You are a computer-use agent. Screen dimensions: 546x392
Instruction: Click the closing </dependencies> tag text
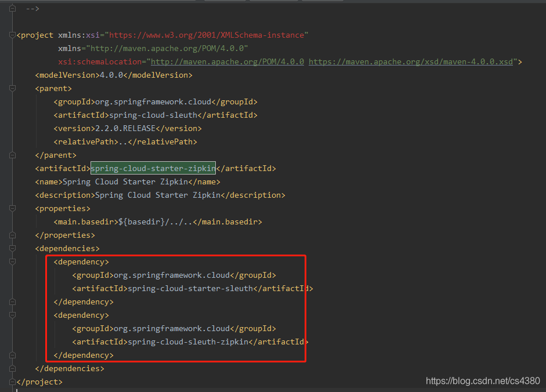click(70, 369)
